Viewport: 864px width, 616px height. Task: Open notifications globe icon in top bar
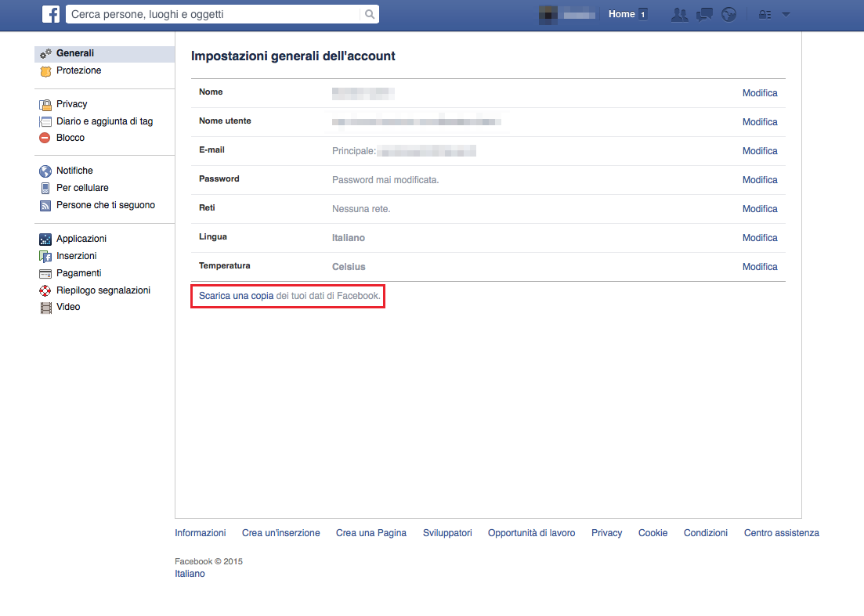click(x=729, y=14)
